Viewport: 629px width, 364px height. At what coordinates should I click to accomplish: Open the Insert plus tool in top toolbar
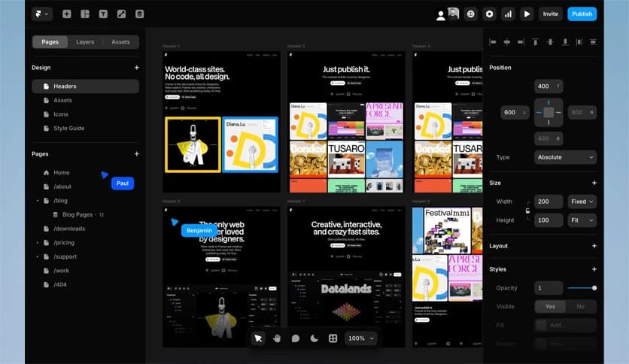coord(67,14)
